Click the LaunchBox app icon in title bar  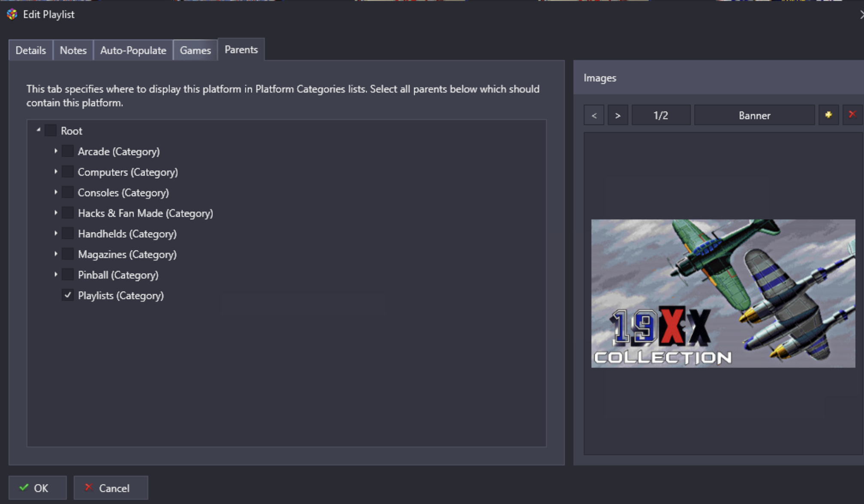(12, 14)
